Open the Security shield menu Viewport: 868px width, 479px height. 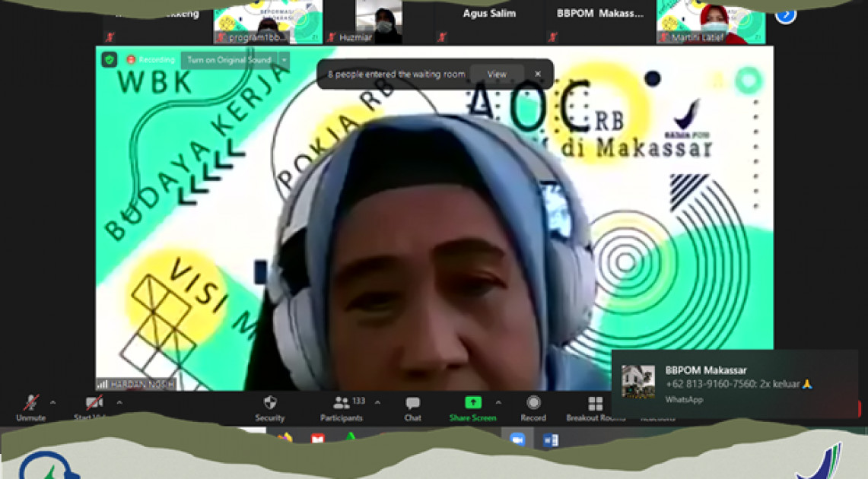(x=269, y=408)
